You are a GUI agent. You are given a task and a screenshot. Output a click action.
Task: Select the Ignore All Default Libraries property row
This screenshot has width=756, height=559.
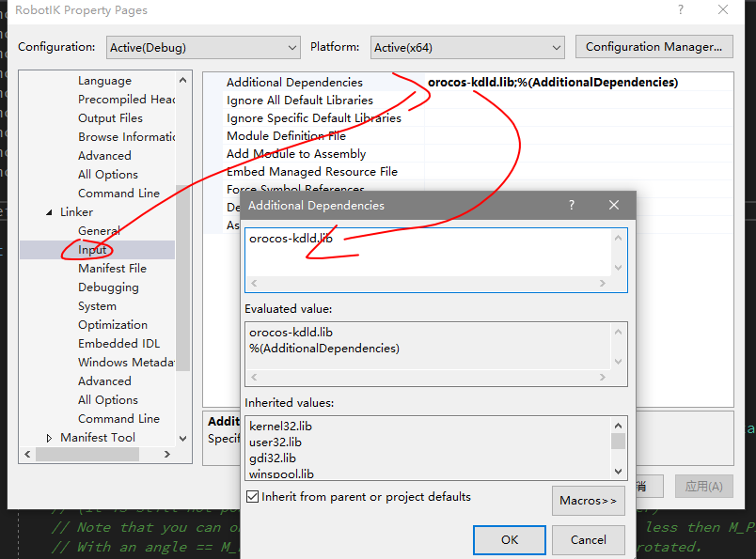299,100
